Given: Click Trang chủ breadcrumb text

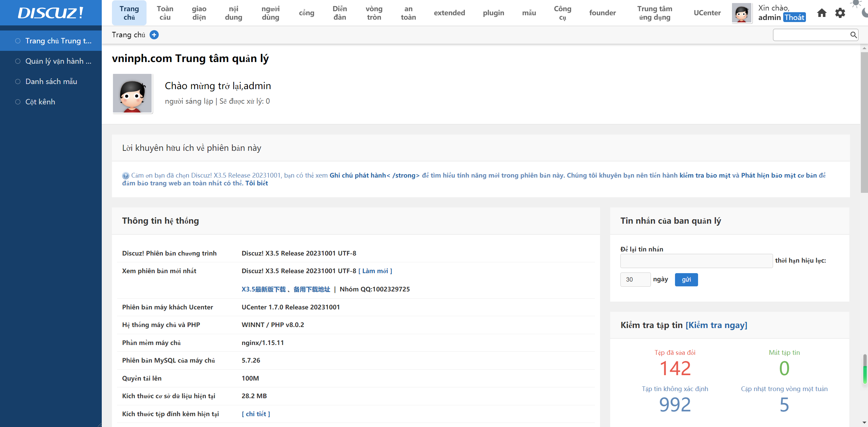Looking at the screenshot, I should (x=129, y=35).
